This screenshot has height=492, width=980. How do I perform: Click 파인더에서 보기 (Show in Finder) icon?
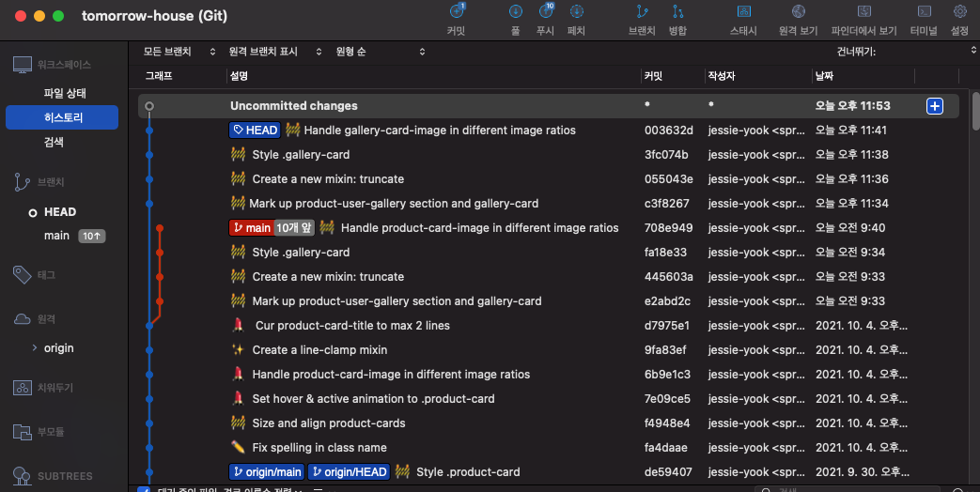863,12
